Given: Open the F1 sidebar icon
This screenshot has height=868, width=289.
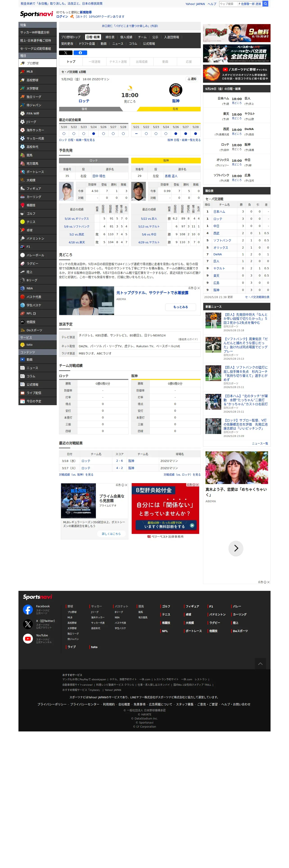Looking at the screenshot, I should (x=23, y=247).
